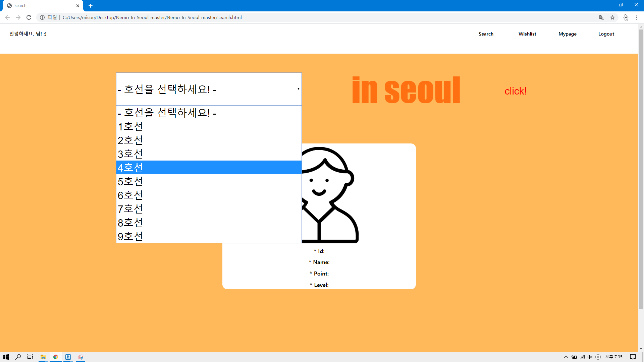
Task: Open Task View on the taskbar
Action: pos(30,357)
